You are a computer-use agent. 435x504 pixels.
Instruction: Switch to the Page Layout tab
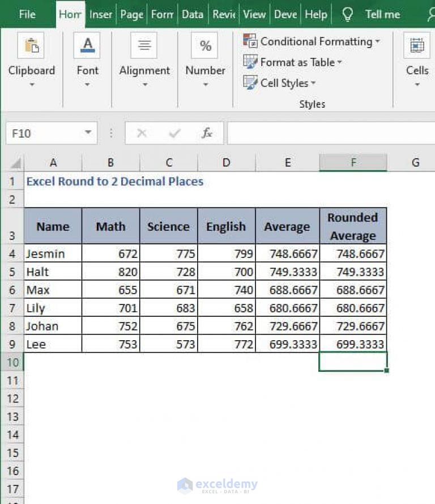tap(131, 14)
